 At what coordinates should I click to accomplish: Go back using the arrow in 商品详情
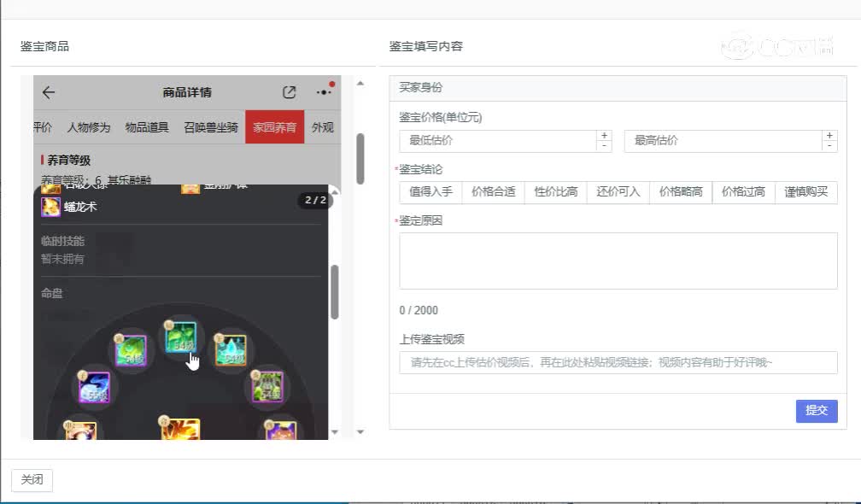[49, 92]
